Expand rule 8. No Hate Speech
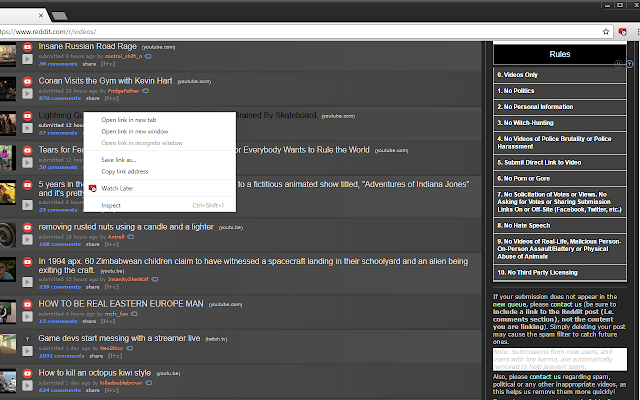Viewport: 640px width, 400px height. click(560, 225)
